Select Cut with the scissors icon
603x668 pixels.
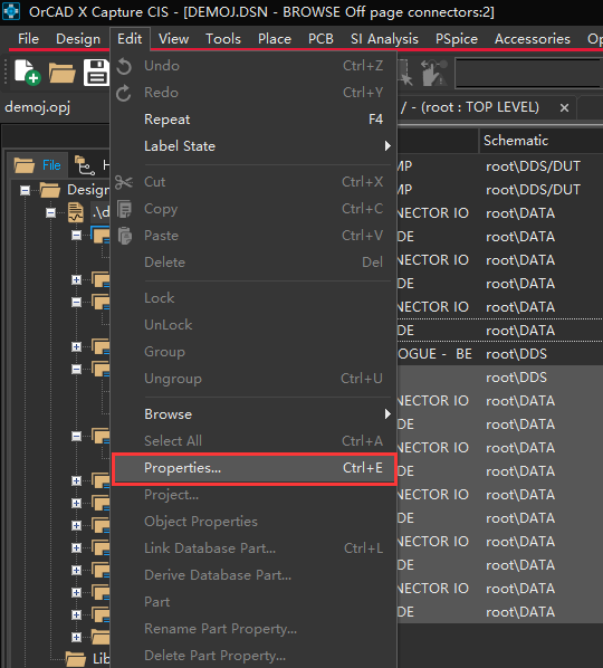(254, 182)
